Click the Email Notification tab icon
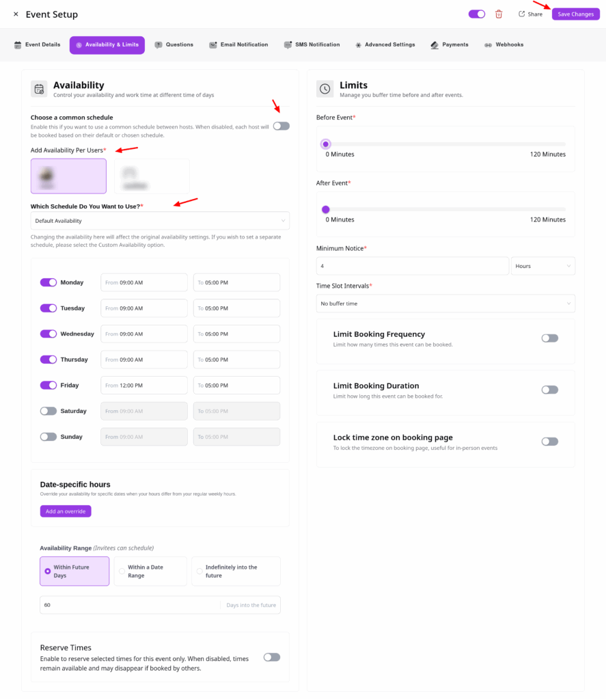Image resolution: width=606 pixels, height=700 pixels. tap(213, 45)
